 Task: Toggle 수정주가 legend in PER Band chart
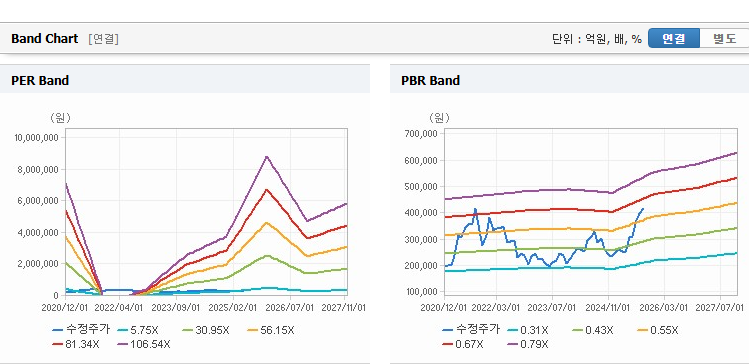coord(81,330)
